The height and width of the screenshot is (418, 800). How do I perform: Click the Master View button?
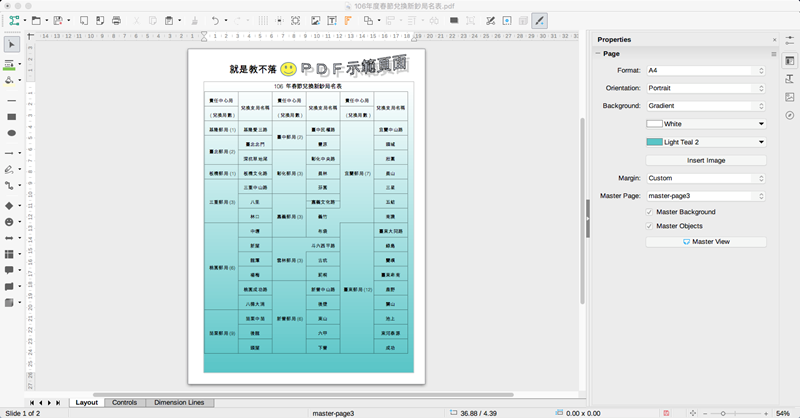pos(705,241)
